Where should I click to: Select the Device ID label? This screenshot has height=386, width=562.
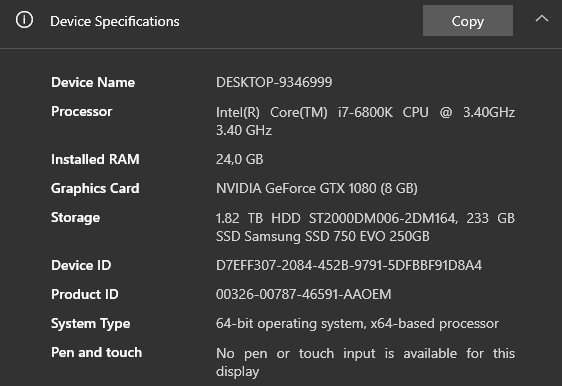pyautogui.click(x=81, y=266)
